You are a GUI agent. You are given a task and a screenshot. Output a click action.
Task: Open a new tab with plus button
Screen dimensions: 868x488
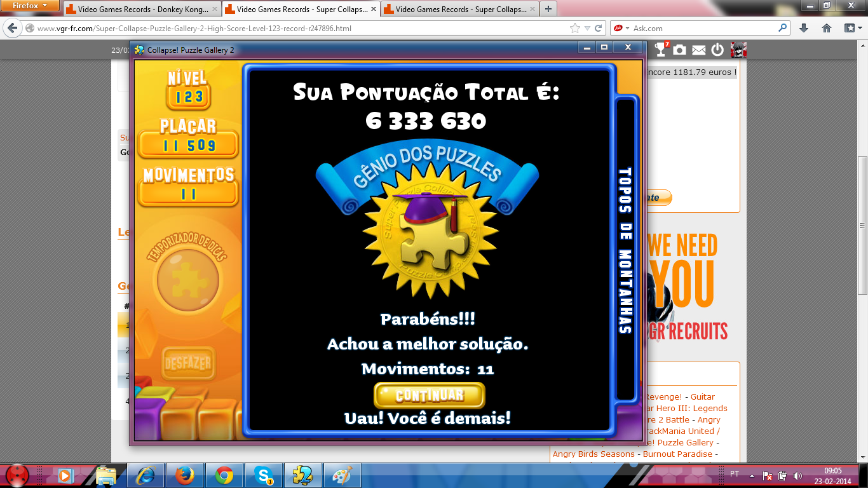548,9
